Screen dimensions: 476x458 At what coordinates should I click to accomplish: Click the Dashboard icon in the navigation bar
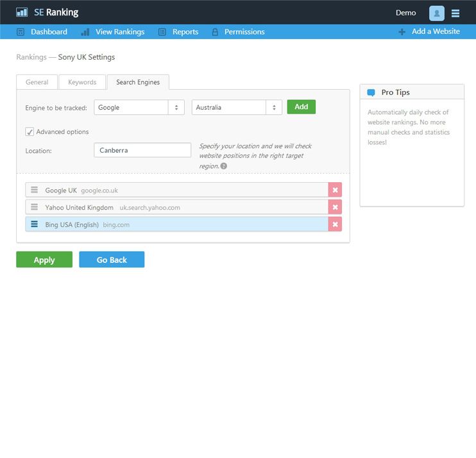[x=21, y=32]
